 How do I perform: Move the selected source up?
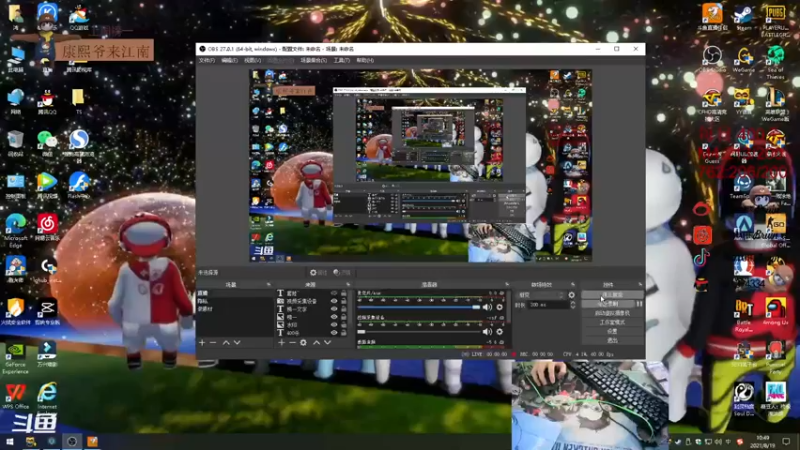(x=316, y=343)
